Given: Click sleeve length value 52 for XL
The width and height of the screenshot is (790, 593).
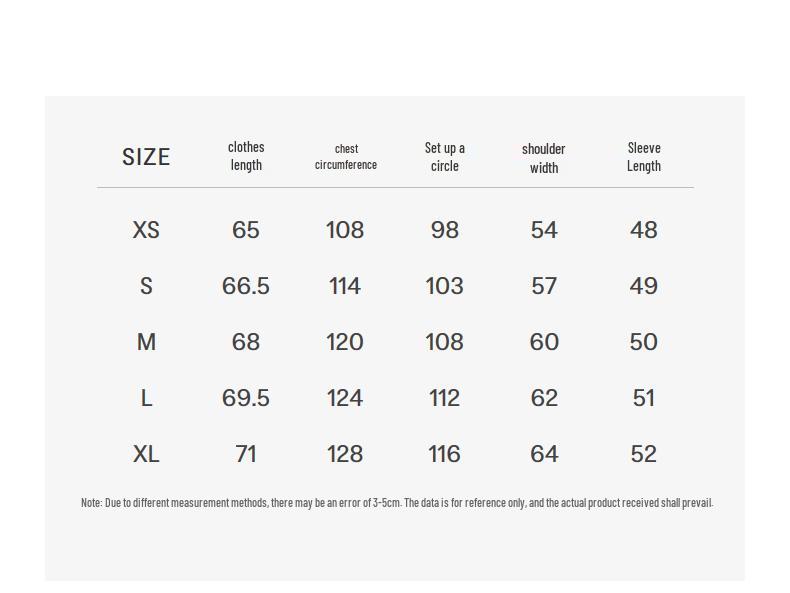Looking at the screenshot, I should 644,454.
